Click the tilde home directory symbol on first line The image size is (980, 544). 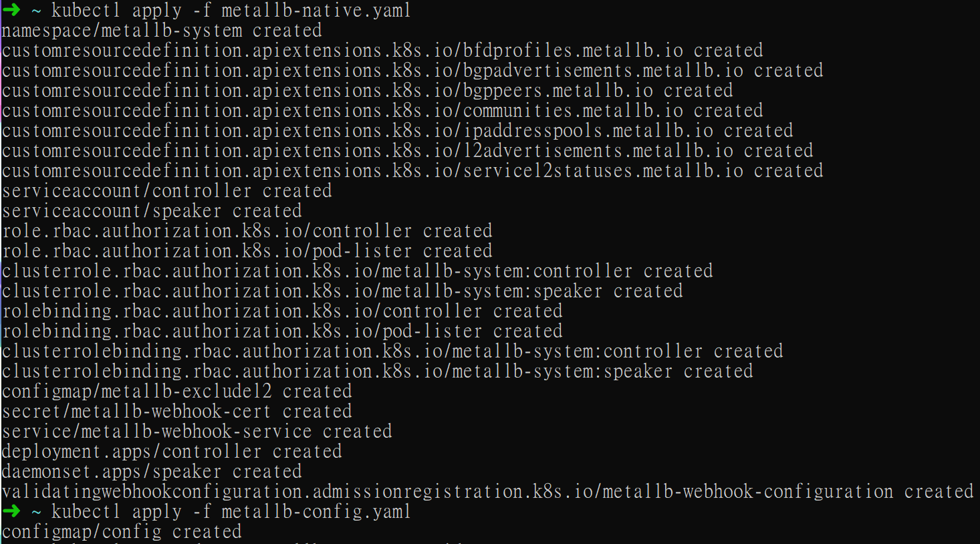point(36,10)
